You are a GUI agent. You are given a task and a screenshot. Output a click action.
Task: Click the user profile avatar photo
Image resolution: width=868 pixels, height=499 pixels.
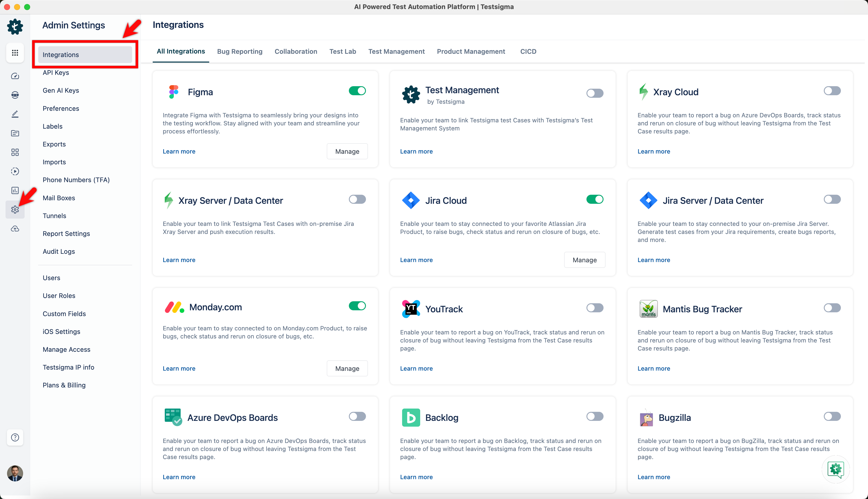(x=15, y=473)
